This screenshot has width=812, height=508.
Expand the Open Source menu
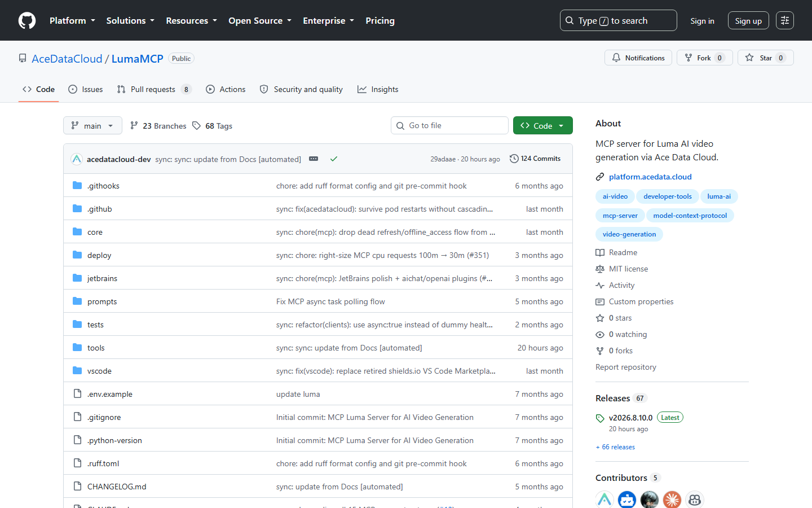tap(260, 20)
